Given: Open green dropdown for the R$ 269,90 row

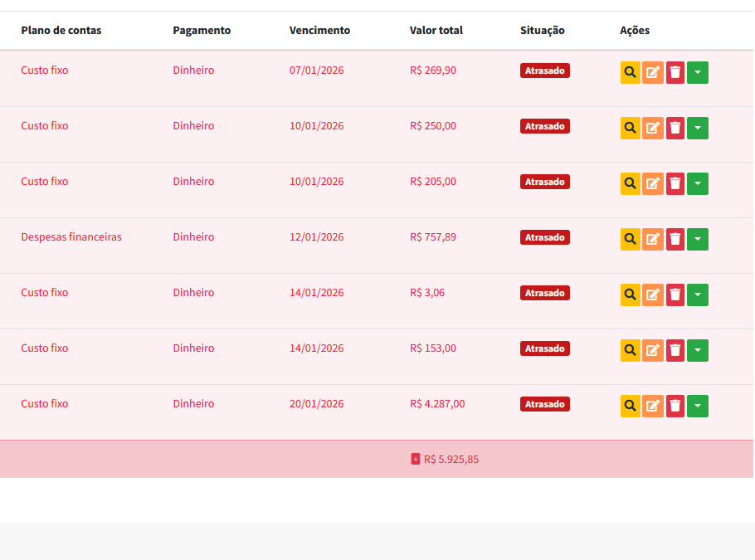Looking at the screenshot, I should (x=698, y=73).
